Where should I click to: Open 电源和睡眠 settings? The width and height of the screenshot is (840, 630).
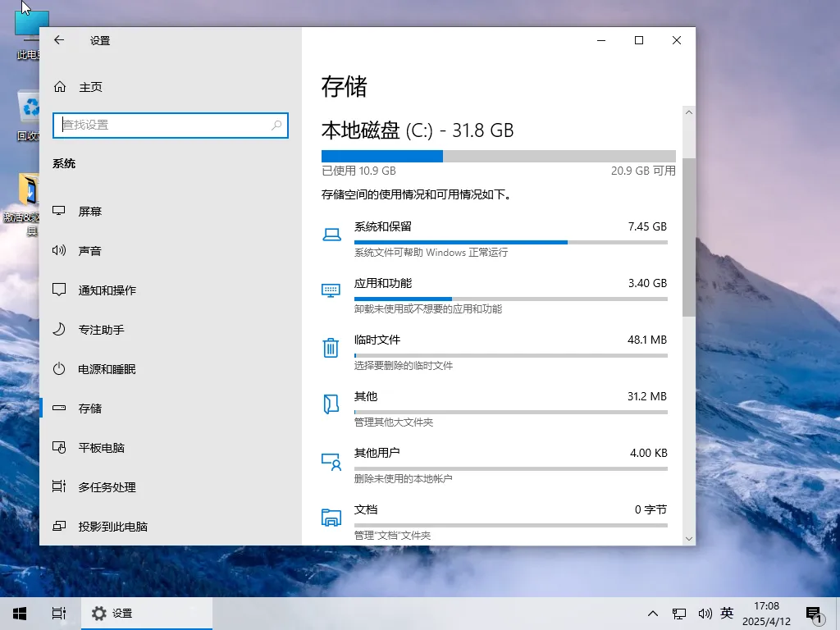104,369
